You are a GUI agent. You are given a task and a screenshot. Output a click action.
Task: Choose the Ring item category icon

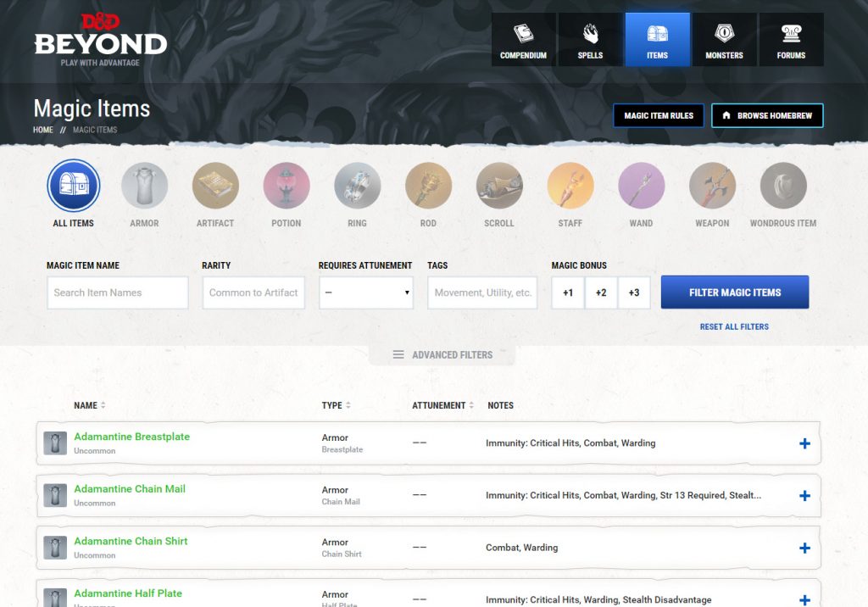point(357,187)
